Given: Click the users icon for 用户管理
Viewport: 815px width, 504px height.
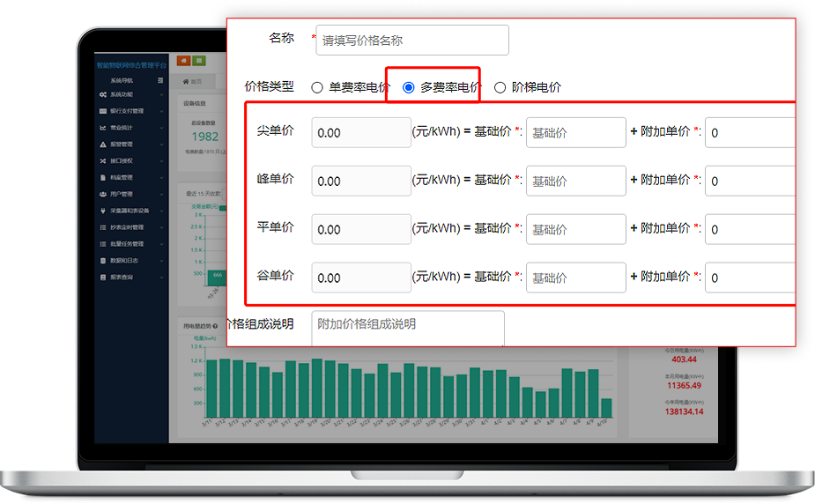Looking at the screenshot, I should (103, 194).
